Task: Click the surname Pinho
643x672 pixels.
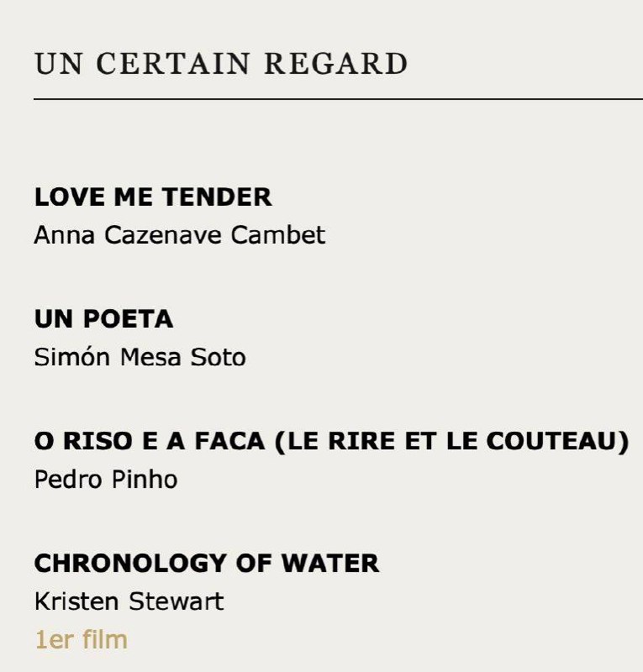Action: [x=145, y=479]
